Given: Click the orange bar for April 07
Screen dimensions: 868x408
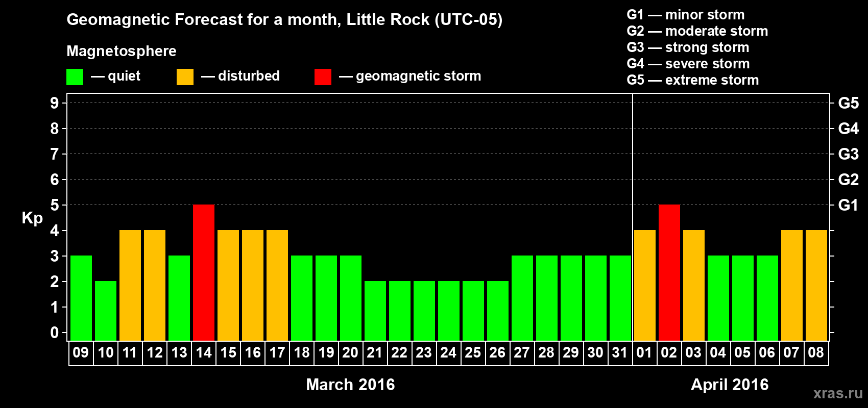Looking at the screenshot, I should point(792,286).
